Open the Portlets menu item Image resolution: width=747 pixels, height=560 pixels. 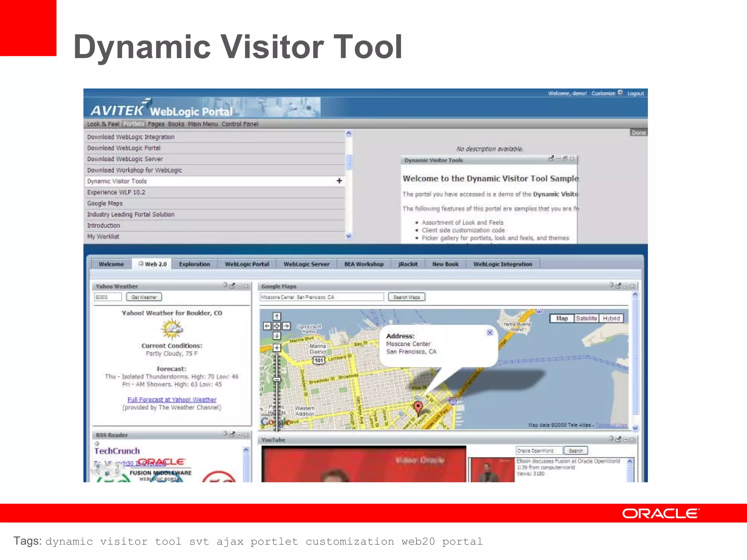coord(133,124)
